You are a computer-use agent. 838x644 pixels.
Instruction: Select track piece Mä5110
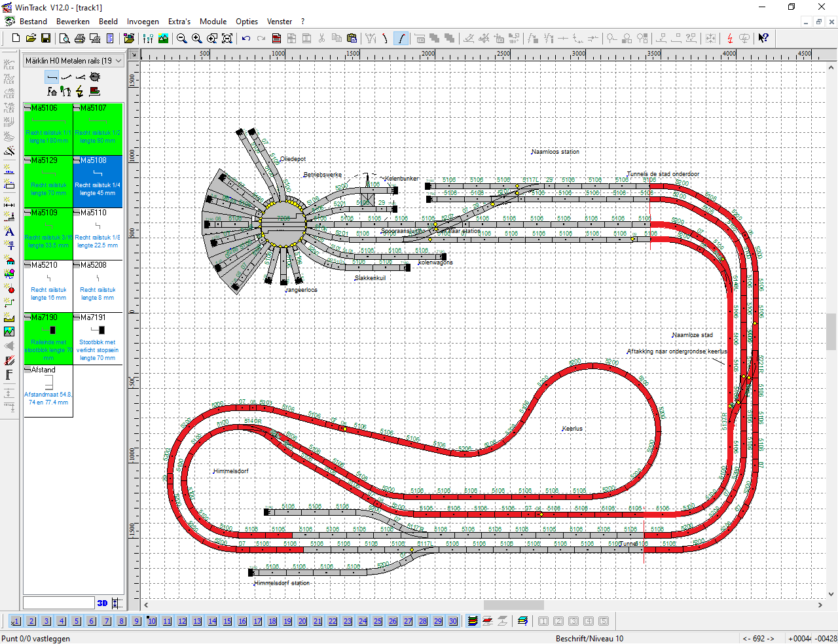click(98, 234)
